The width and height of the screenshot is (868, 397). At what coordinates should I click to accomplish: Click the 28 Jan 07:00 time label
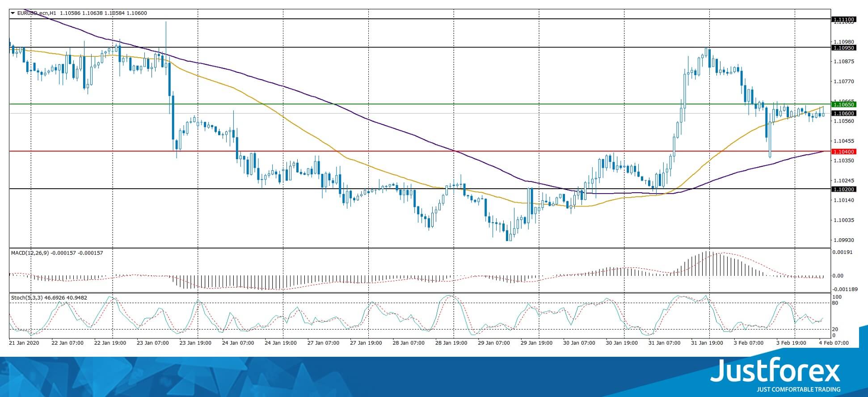click(409, 343)
